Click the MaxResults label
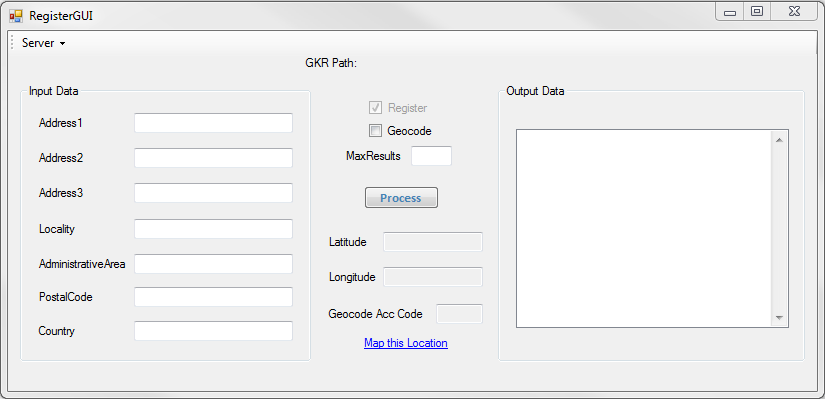 pyautogui.click(x=373, y=156)
